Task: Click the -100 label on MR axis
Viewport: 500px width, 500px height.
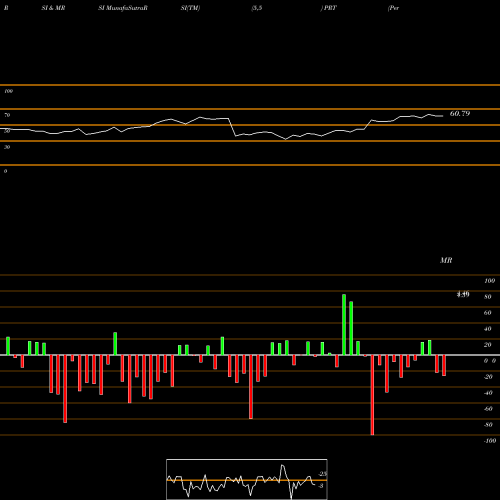Action: pos(489,441)
